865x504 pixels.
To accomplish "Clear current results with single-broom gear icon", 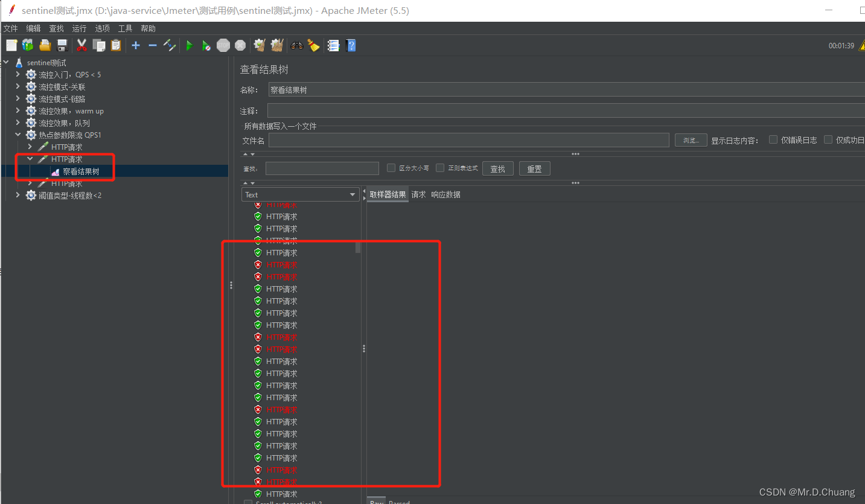I will (x=260, y=45).
